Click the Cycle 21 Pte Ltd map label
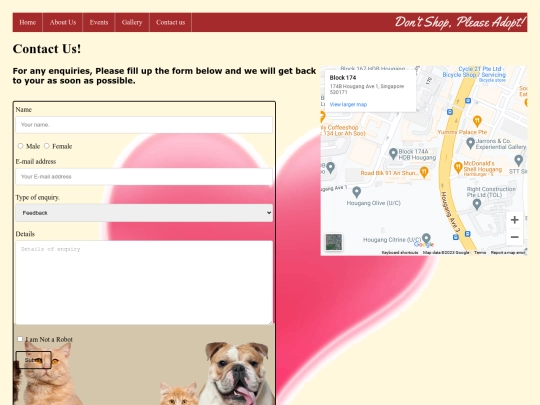 [x=475, y=72]
